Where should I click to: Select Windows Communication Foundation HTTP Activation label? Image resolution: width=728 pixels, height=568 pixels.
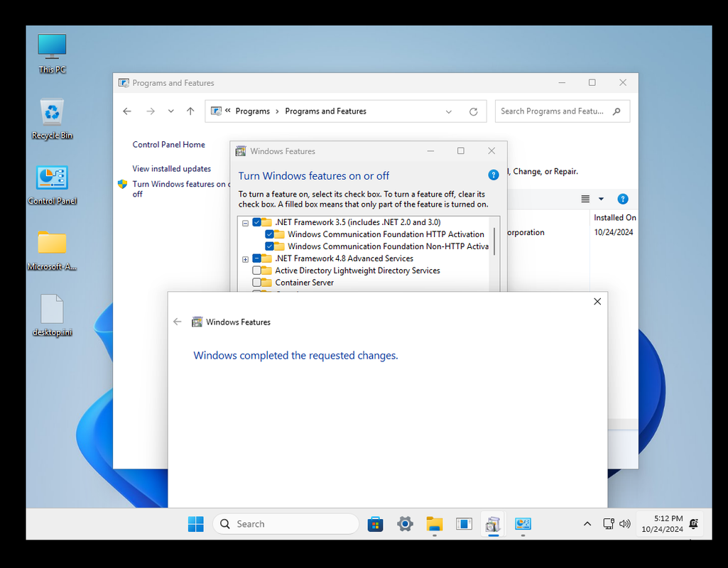tap(386, 234)
